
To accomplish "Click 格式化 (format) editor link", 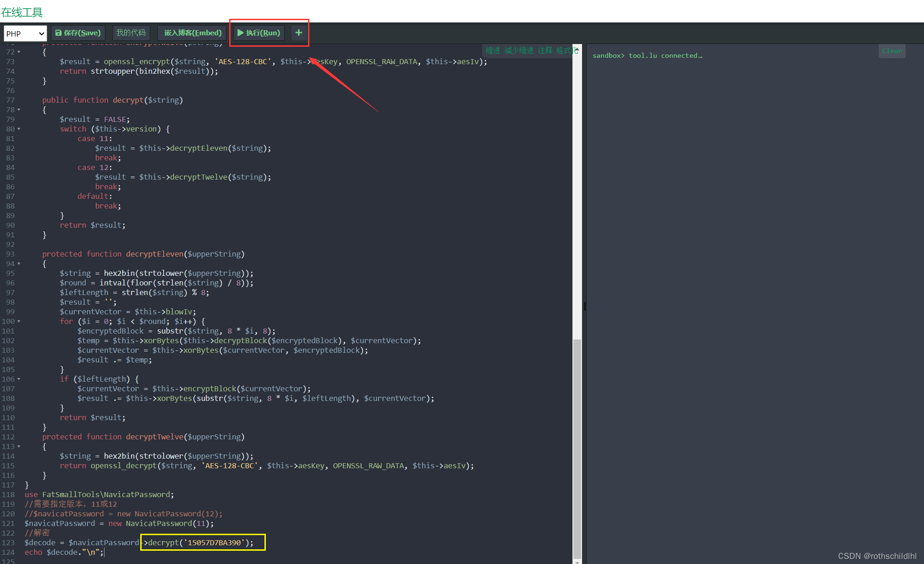I will click(x=566, y=50).
